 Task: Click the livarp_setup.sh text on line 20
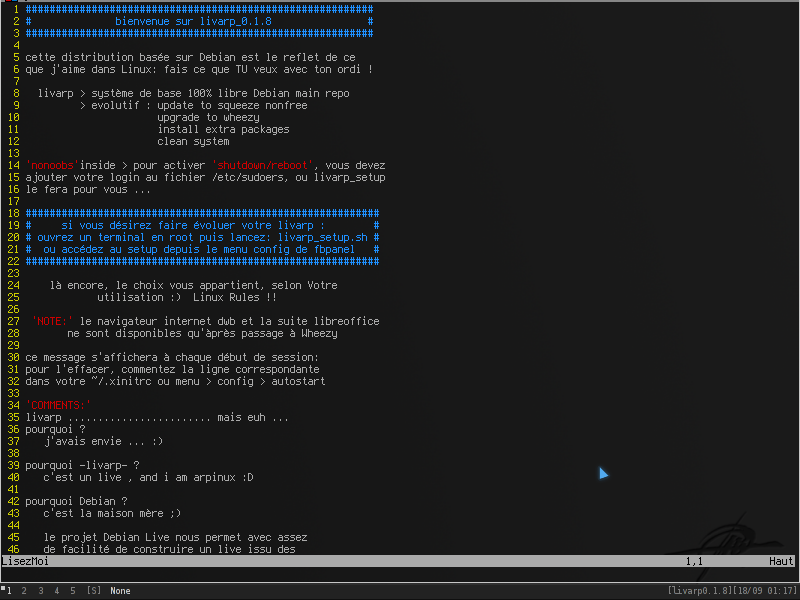click(x=322, y=237)
